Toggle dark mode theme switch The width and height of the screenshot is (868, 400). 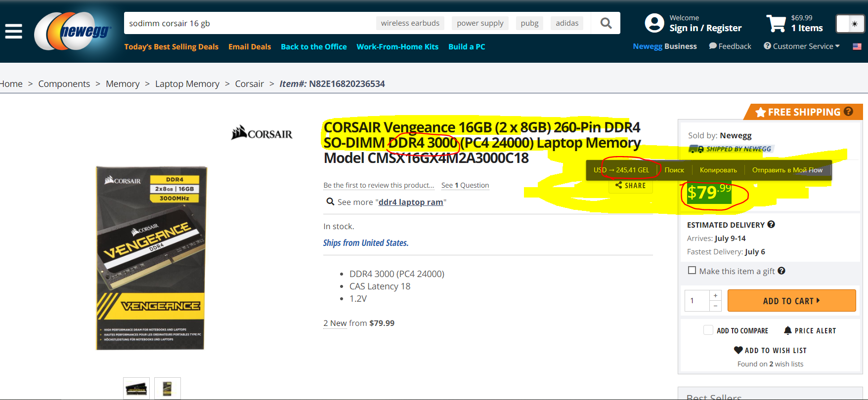pos(850,24)
